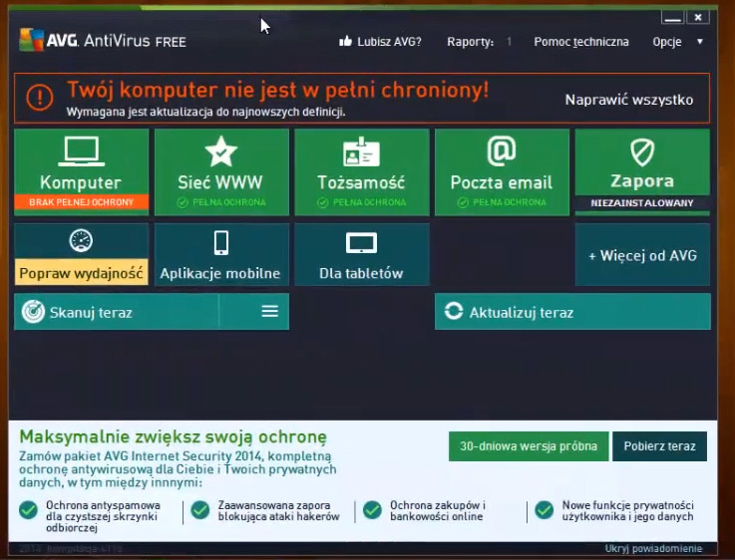Click the Maksymalnie zwiększ swoją ochronę heading
The height and width of the screenshot is (560, 735).
pyautogui.click(x=173, y=436)
